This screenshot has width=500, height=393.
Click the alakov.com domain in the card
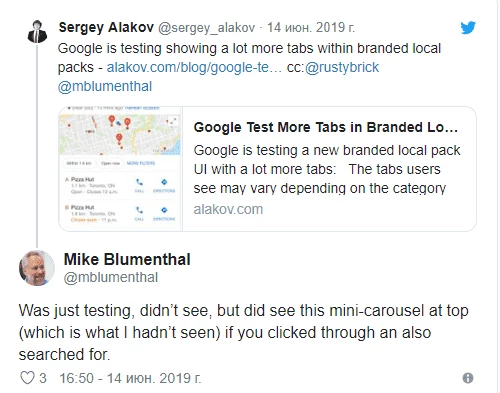[228, 209]
